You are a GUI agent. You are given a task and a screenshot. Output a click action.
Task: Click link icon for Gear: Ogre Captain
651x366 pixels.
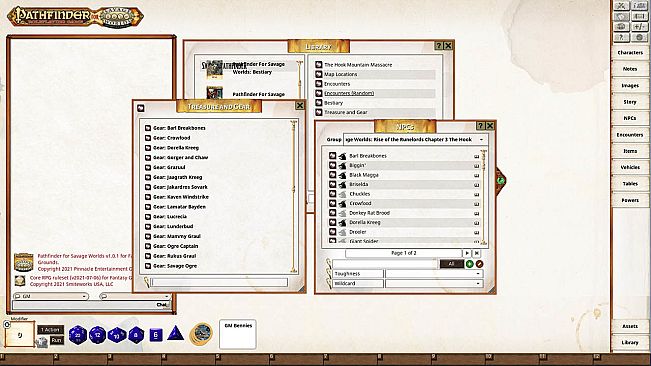coord(148,246)
